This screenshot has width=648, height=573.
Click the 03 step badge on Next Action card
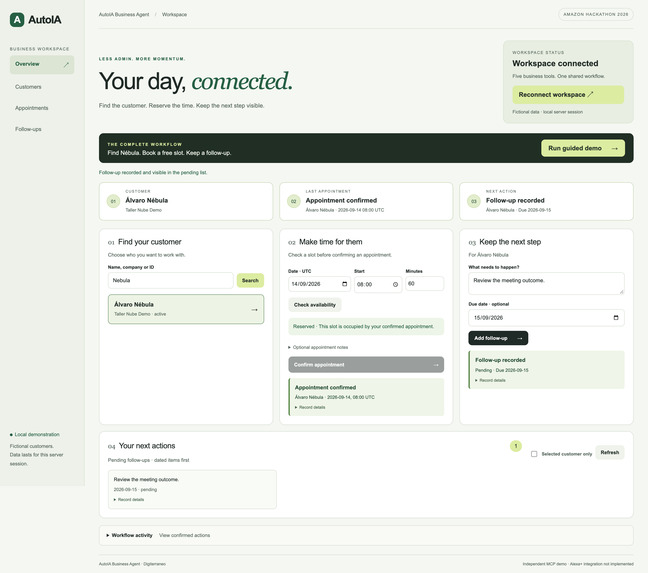(x=474, y=201)
